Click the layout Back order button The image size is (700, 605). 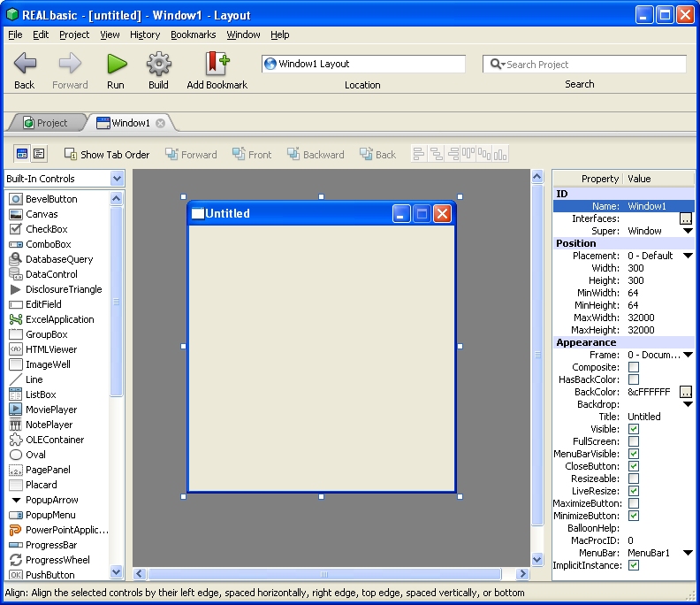pos(377,155)
